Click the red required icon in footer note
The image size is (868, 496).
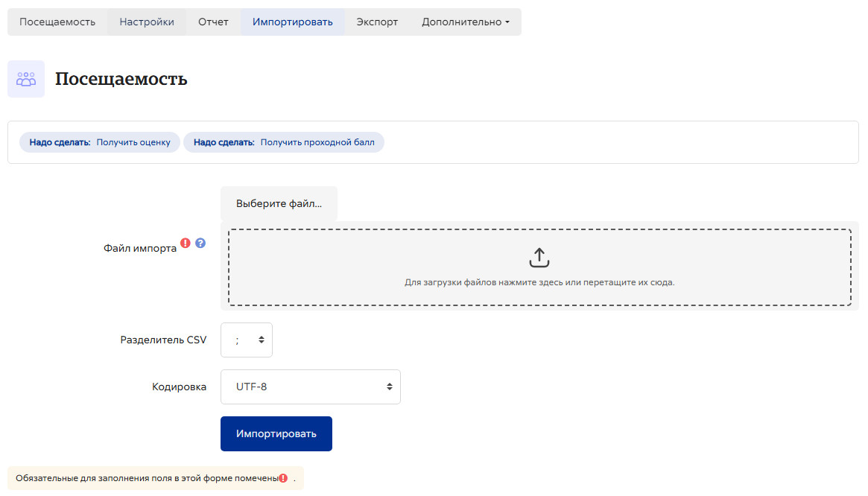[x=283, y=478]
